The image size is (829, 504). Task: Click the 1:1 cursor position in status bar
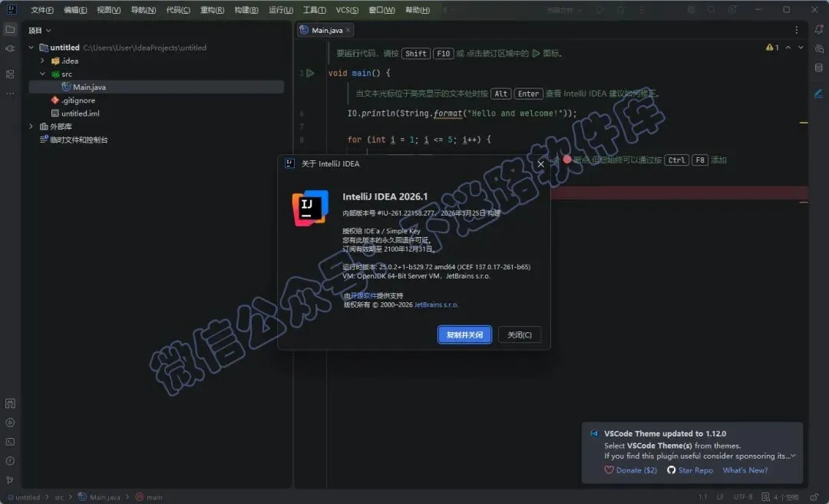click(702, 497)
